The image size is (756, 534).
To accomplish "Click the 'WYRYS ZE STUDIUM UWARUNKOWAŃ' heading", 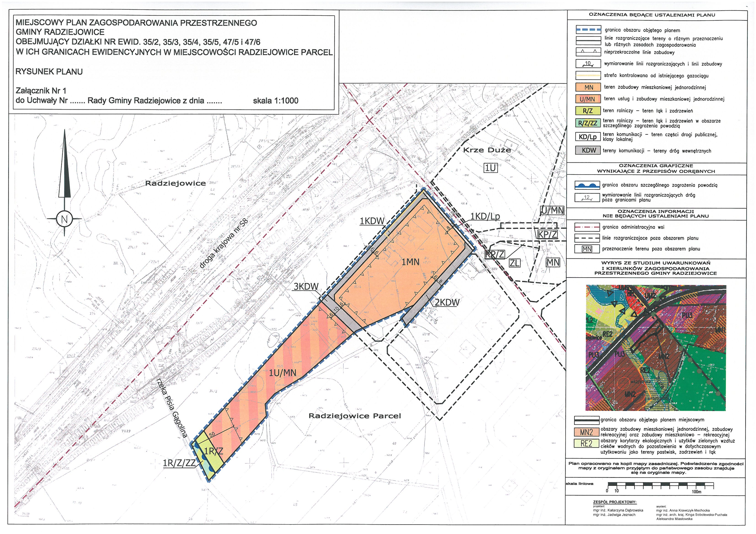I will (656, 263).
